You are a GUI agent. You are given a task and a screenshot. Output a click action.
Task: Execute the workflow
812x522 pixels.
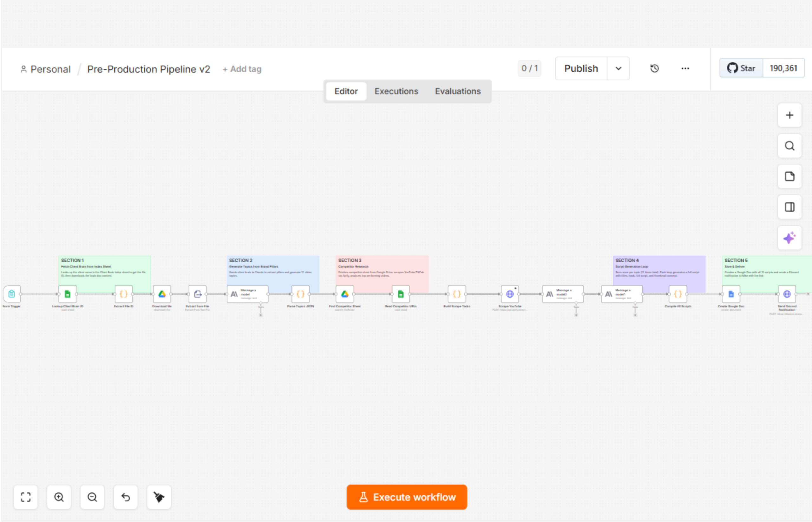pyautogui.click(x=407, y=497)
